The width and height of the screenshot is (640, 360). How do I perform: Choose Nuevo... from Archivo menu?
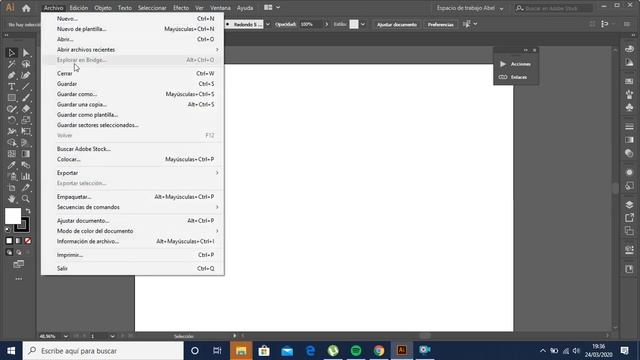click(133, 18)
